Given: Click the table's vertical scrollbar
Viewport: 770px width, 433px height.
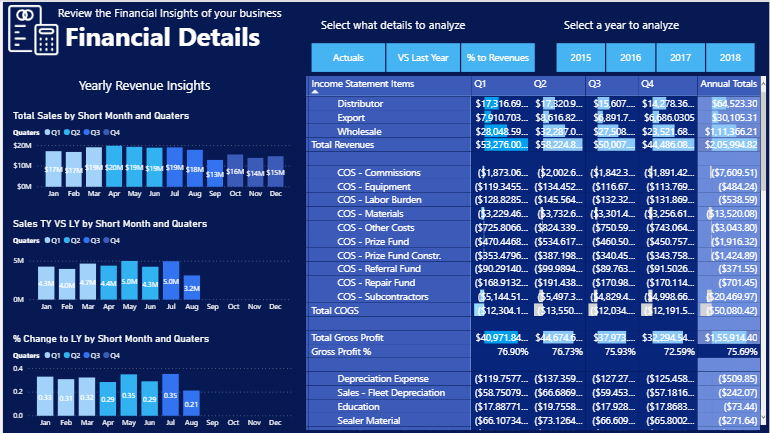Looking at the screenshot, I should click(765, 200).
